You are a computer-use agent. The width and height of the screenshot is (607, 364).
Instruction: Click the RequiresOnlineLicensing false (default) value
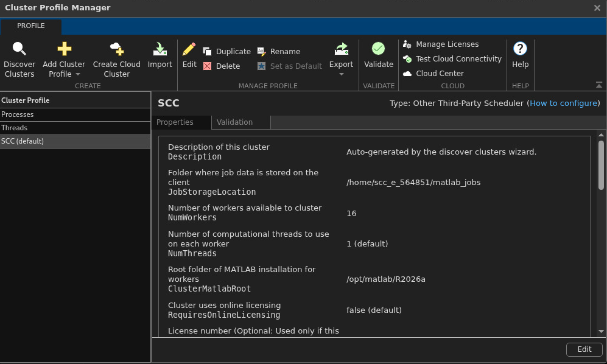[374, 310]
